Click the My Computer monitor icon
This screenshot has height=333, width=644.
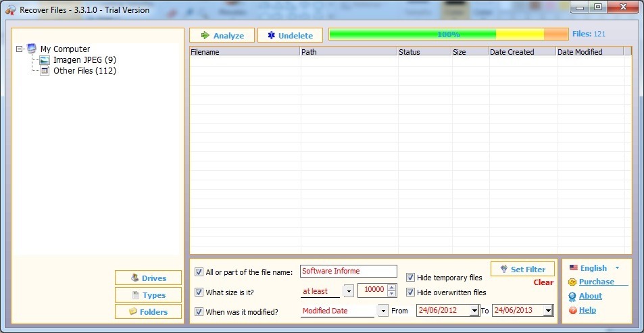pyautogui.click(x=32, y=49)
